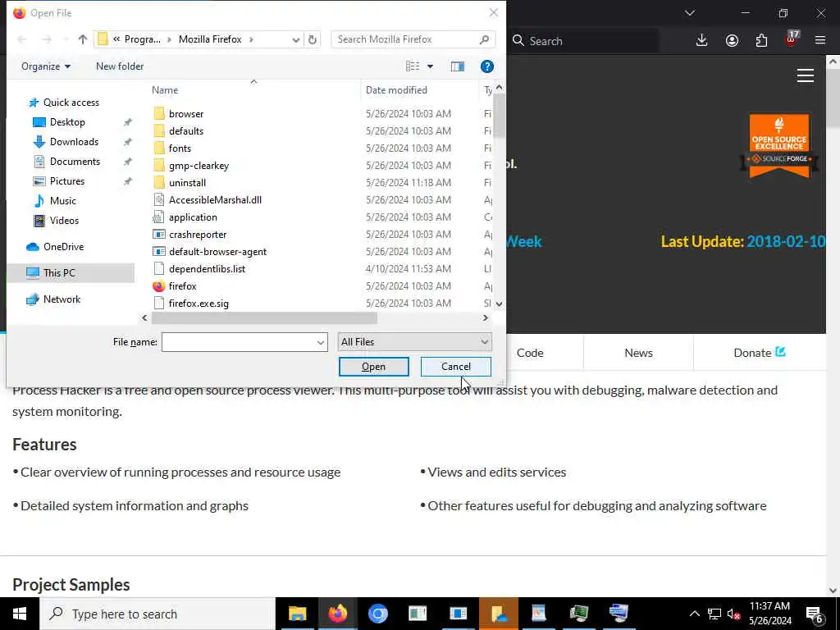Select the uninstall folder
This screenshot has height=630, width=840.
(187, 183)
